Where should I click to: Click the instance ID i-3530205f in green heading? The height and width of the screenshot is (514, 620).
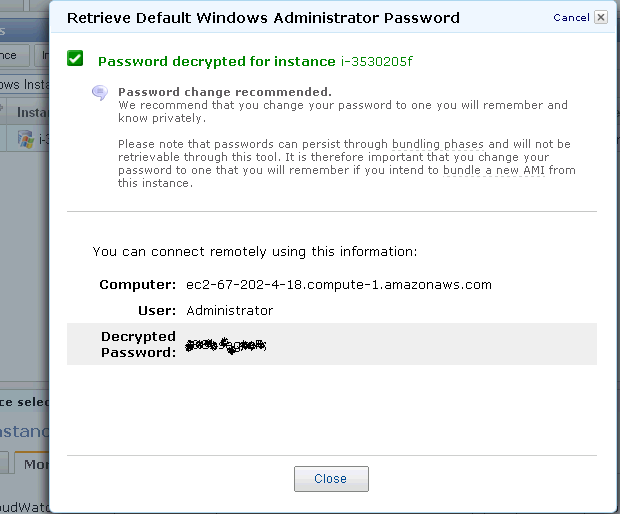tap(378, 62)
